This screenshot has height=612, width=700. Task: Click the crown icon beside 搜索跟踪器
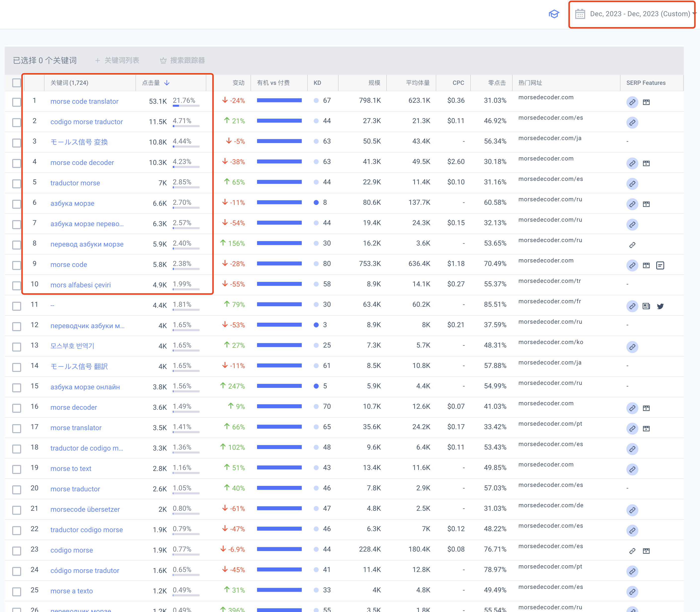coord(163,60)
